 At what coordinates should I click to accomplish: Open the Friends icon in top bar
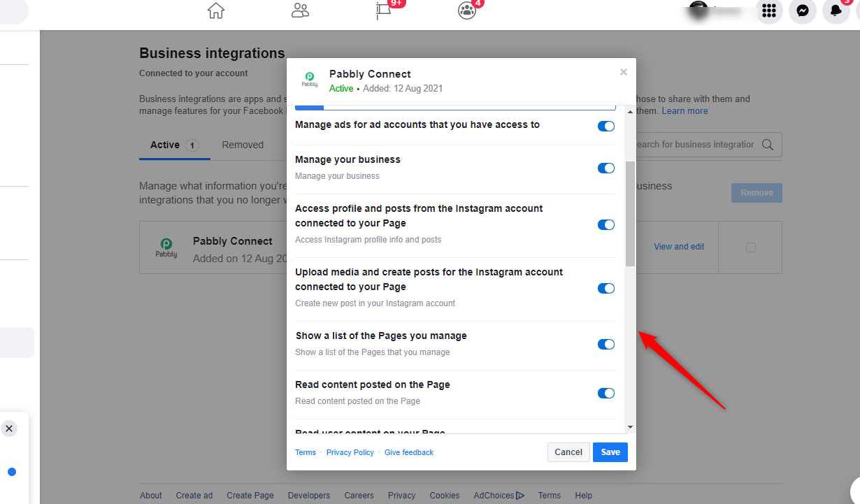tap(300, 11)
